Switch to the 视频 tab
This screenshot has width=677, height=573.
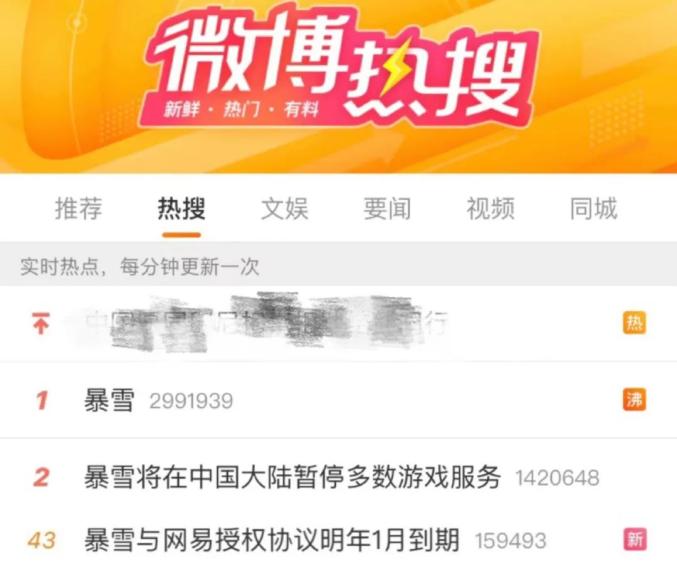[x=490, y=209]
